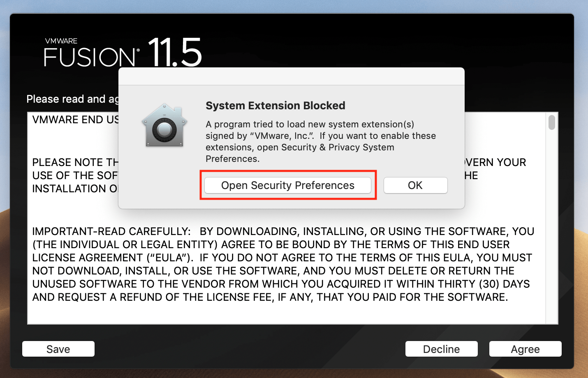The height and width of the screenshot is (378, 588).
Task: Click the 'System Extension Blocked' heading
Action: (x=275, y=106)
